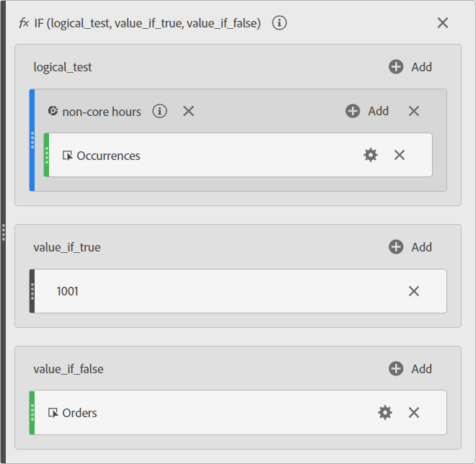The height and width of the screenshot is (464, 476).
Task: Add item to non-core hours segment
Action: (367, 111)
